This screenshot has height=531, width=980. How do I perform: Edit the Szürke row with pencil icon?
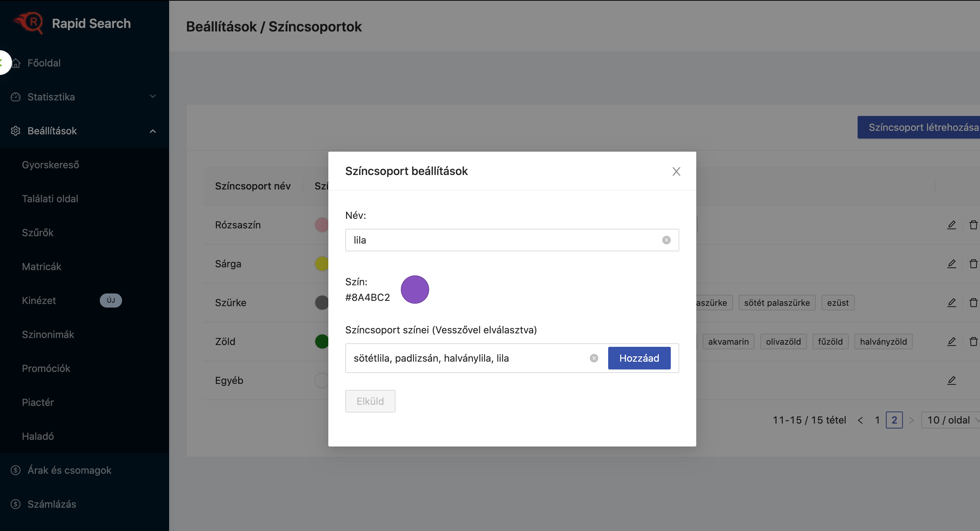[x=951, y=303]
